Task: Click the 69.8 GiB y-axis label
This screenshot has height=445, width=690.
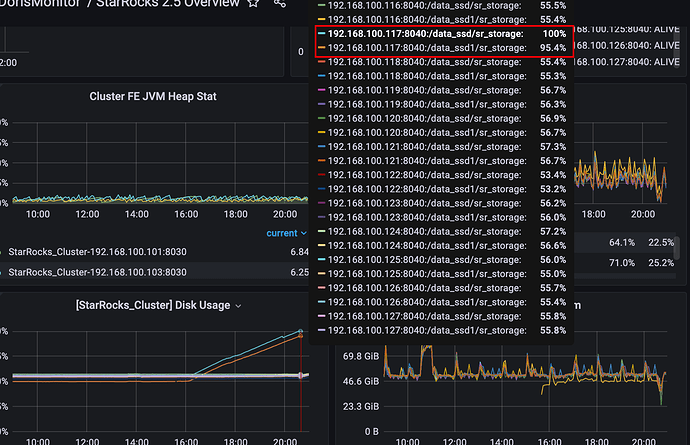Action: 360,356
